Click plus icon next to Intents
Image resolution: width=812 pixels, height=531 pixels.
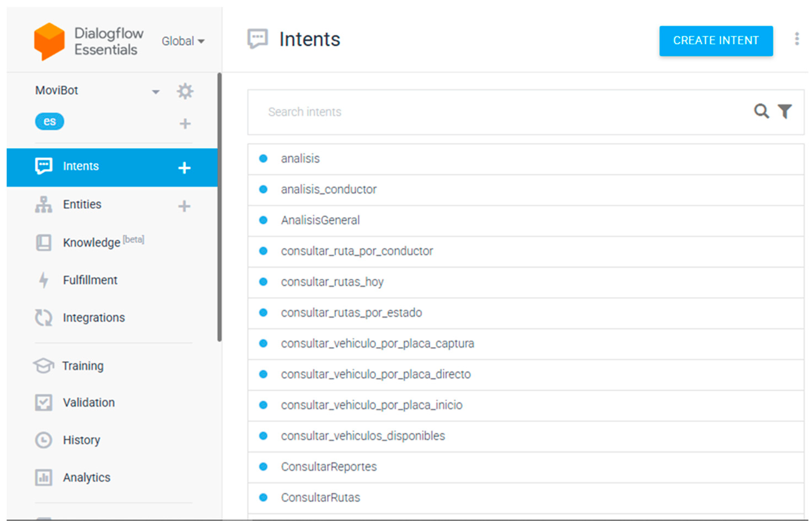point(184,168)
